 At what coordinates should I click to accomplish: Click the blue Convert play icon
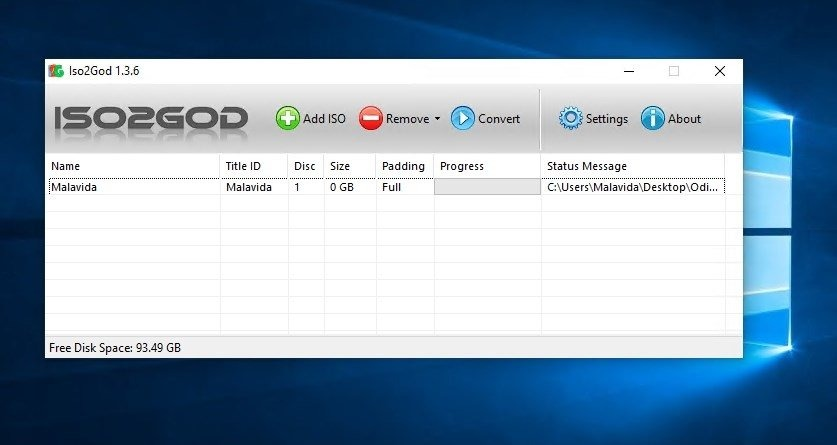pyautogui.click(x=462, y=118)
